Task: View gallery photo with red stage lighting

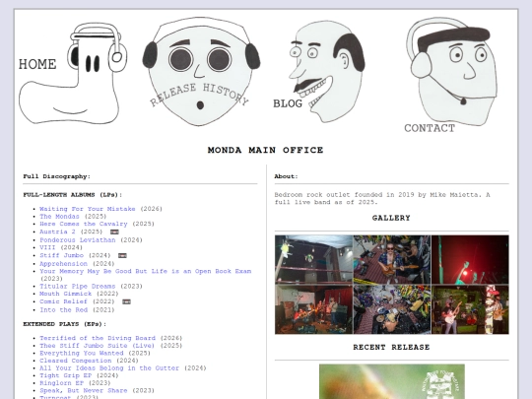Action: [470, 259]
